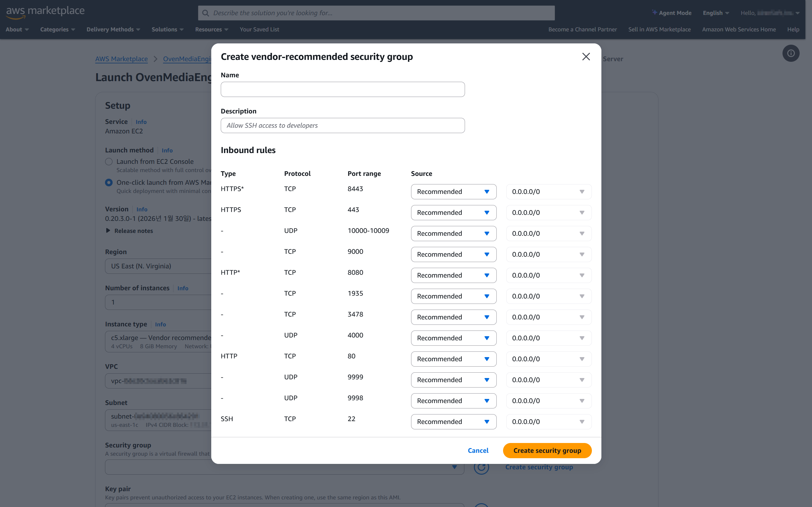Click the Description input field
The height and width of the screenshot is (507, 812).
[x=343, y=125]
